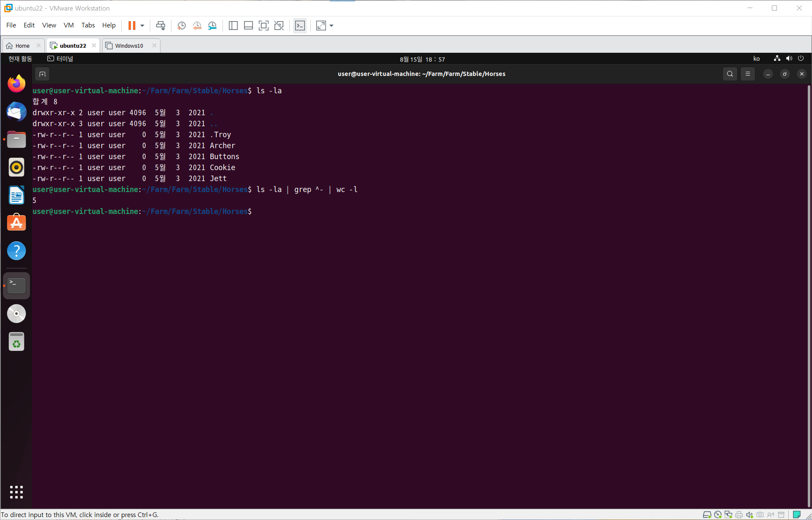Click the terminal vertical scrollbar

809,295
